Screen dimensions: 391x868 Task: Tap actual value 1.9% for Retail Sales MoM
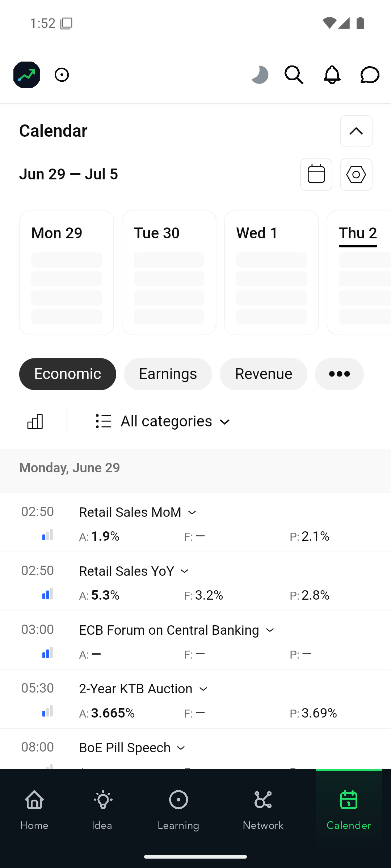click(105, 536)
